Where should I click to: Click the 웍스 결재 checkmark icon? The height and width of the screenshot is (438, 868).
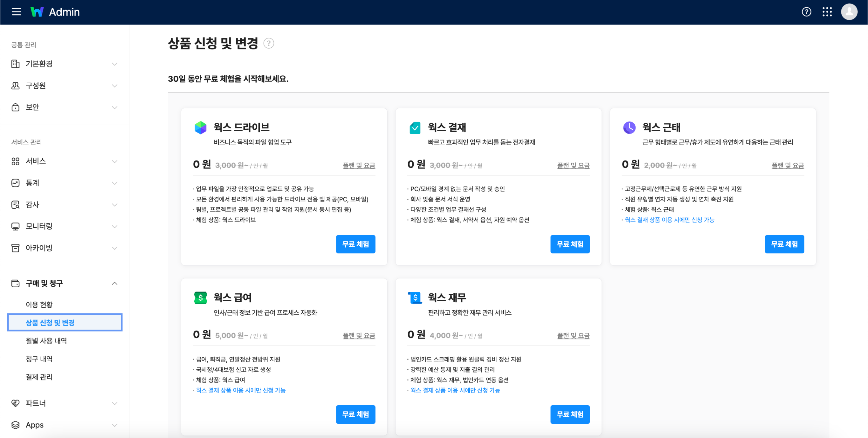tap(415, 127)
